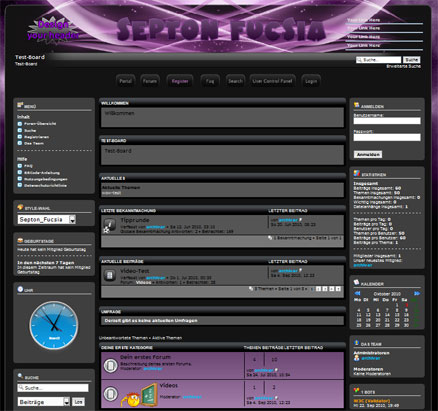The width and height of the screenshot is (438, 411).
Task: Go to next month in calendar
Action: click(x=417, y=293)
